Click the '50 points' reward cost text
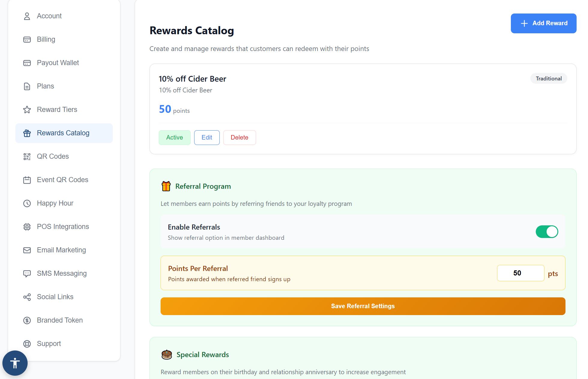The width and height of the screenshot is (588, 379). (x=174, y=109)
